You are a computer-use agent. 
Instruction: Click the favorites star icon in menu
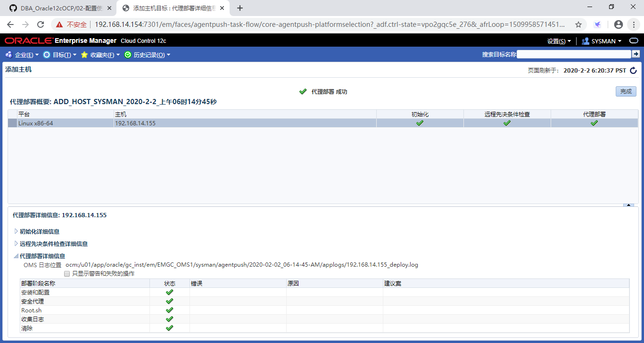[84, 55]
